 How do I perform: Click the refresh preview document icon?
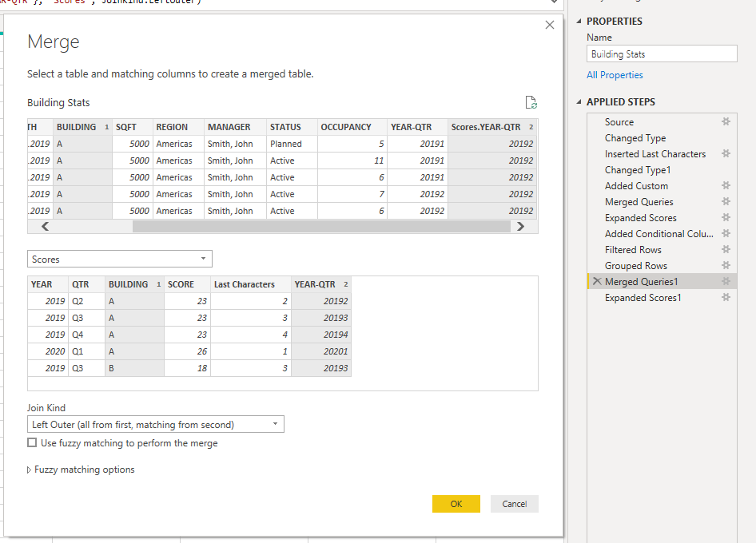pos(531,102)
